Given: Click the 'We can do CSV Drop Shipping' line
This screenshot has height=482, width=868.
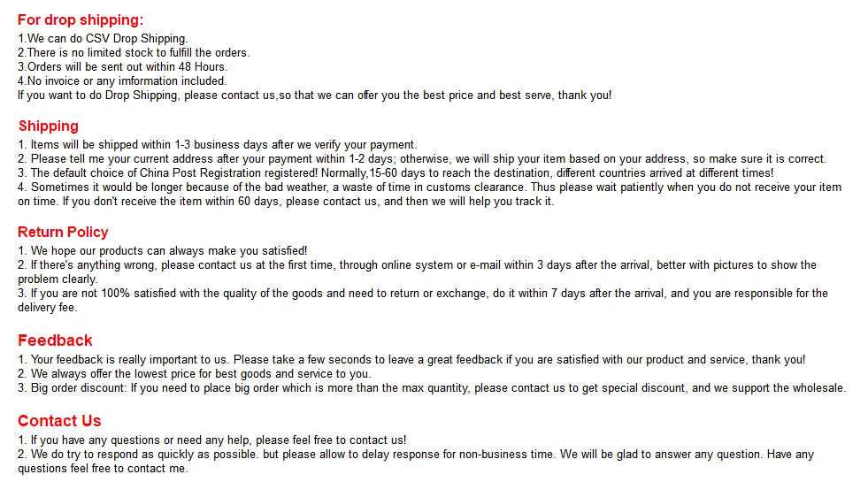Looking at the screenshot, I should point(103,39).
